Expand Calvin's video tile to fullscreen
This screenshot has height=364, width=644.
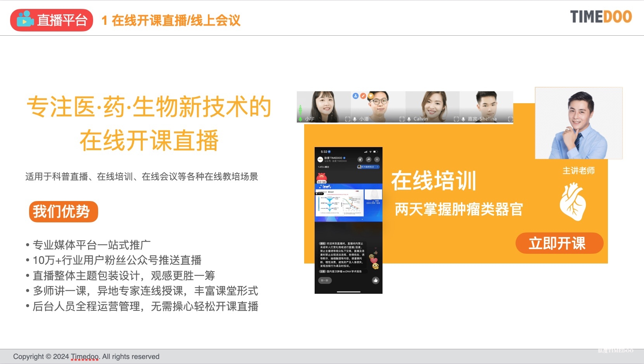[x=456, y=119]
